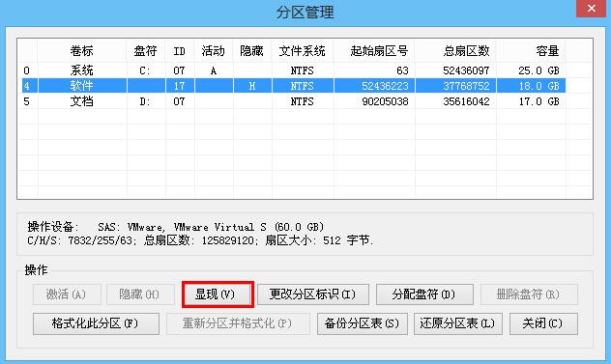The width and height of the screenshot is (611, 364).
Task: Click the 活动 column header
Action: 213,50
